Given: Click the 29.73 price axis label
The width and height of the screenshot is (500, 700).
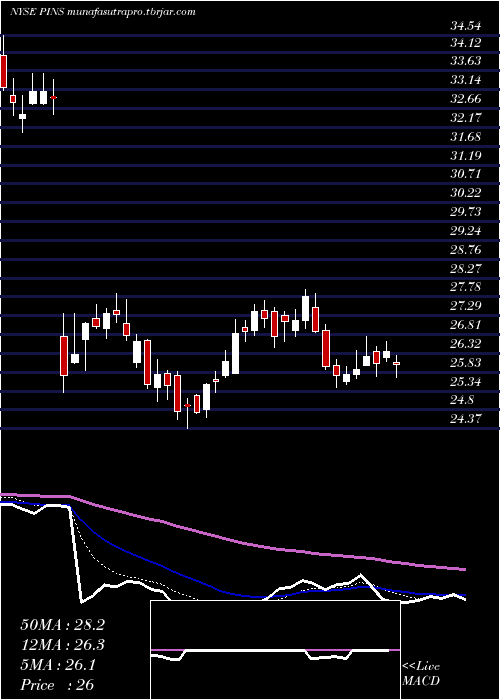Looking at the screenshot, I should click(x=466, y=212).
